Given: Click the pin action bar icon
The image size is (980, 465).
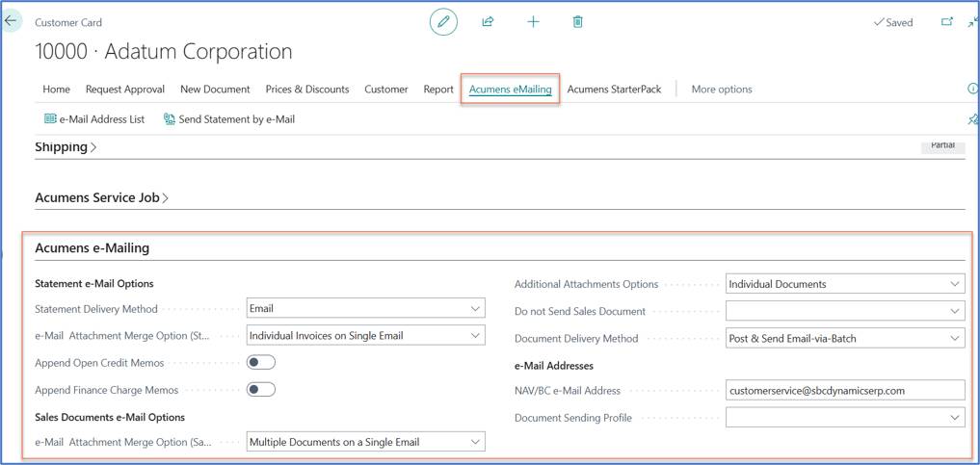Looking at the screenshot, I should (972, 119).
